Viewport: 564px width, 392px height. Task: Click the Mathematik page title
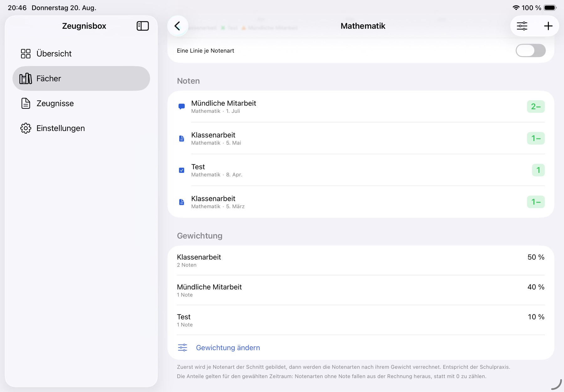363,26
